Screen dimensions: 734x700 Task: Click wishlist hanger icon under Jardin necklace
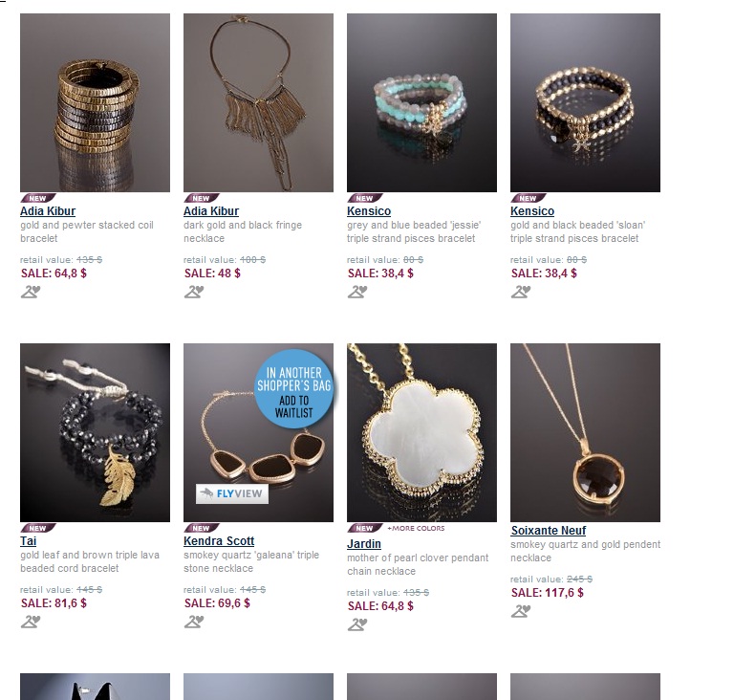coord(357,624)
